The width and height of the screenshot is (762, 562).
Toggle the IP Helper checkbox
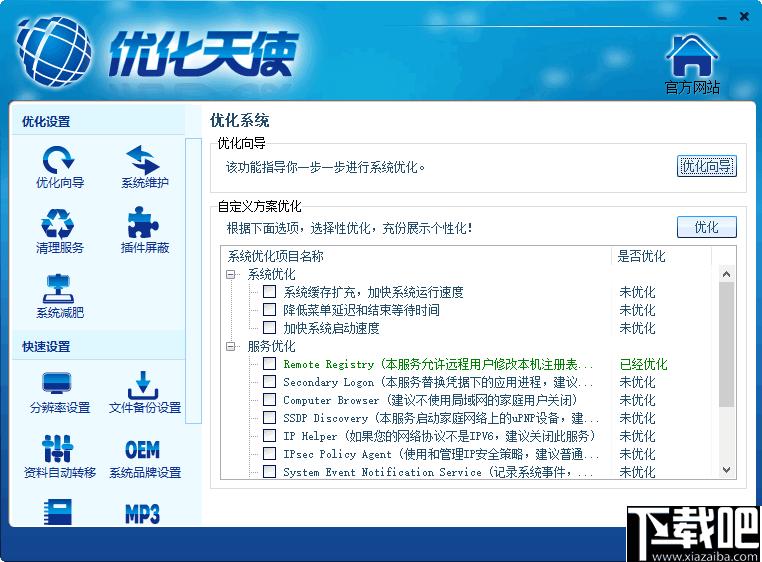coord(269,436)
